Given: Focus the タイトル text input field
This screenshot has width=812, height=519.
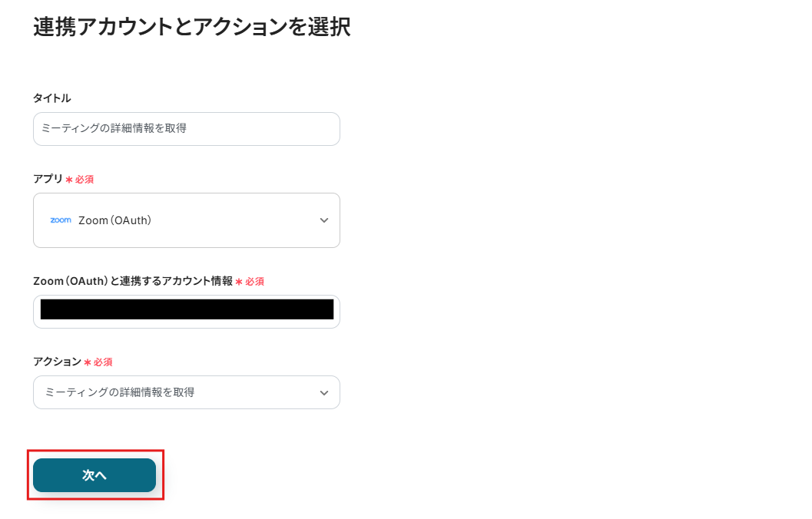Looking at the screenshot, I should click(x=186, y=129).
